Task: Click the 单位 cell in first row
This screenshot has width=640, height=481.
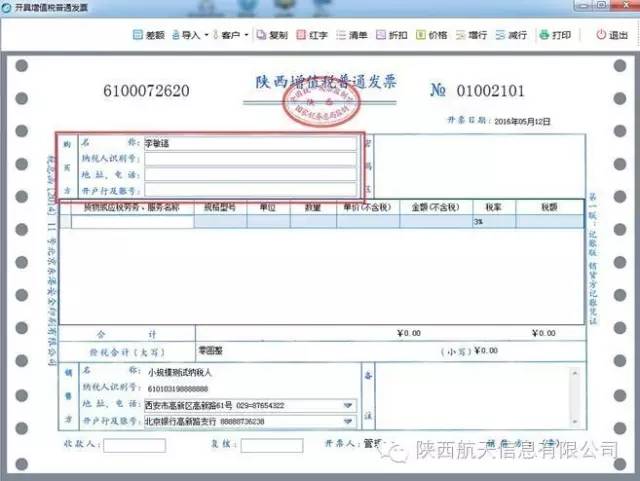Action: pos(269,222)
